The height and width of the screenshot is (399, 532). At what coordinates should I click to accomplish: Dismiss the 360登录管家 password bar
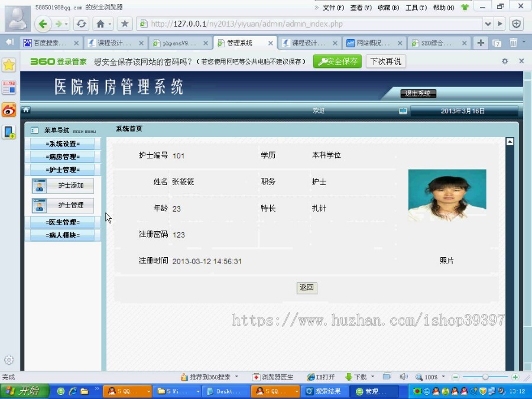522,61
